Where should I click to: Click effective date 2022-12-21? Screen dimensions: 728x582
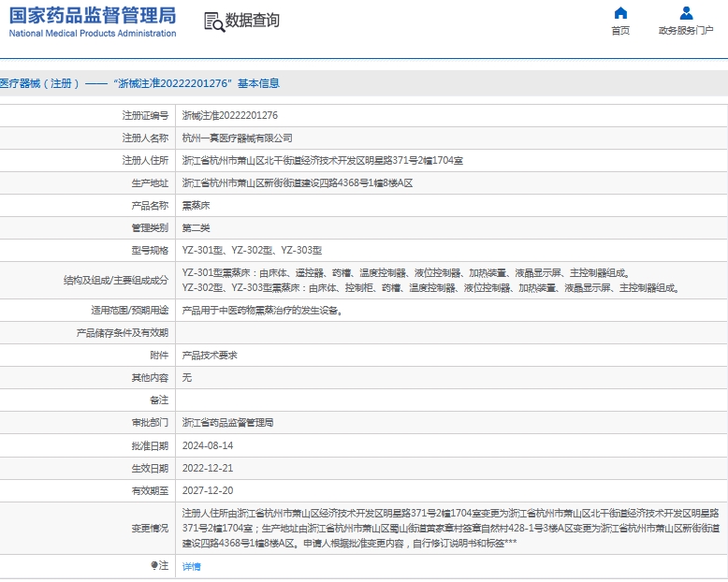click(208, 468)
